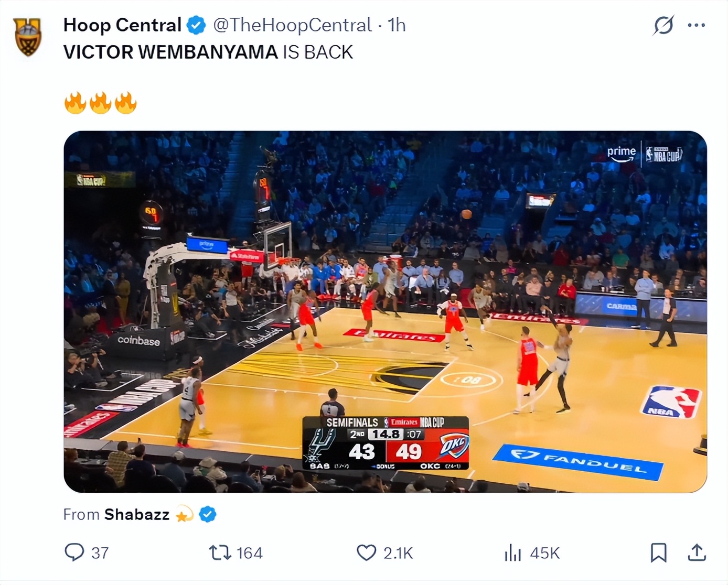The width and height of the screenshot is (728, 585).
Task: Open the share post menu
Action: pos(697,552)
